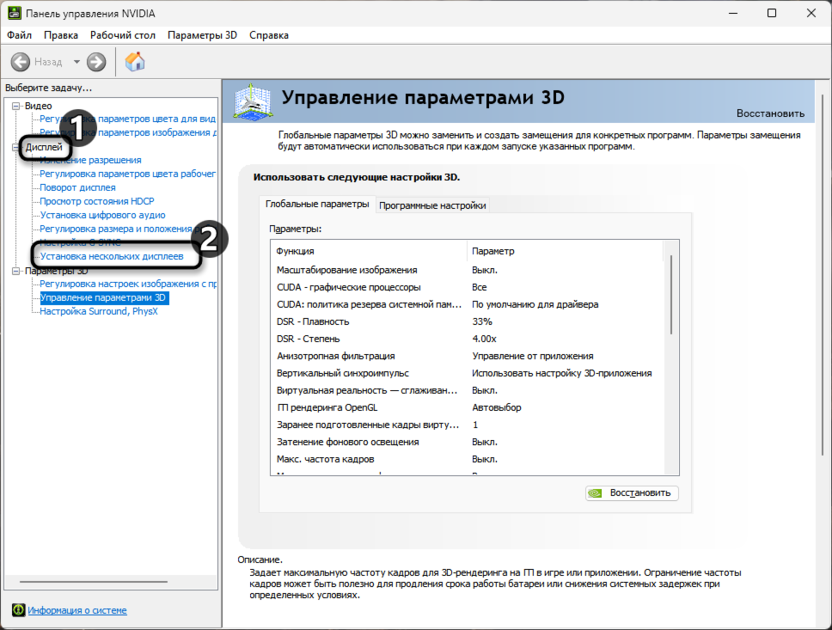The height and width of the screenshot is (630, 832).
Task: Select Масштабирование изображения row
Action: pos(469,270)
